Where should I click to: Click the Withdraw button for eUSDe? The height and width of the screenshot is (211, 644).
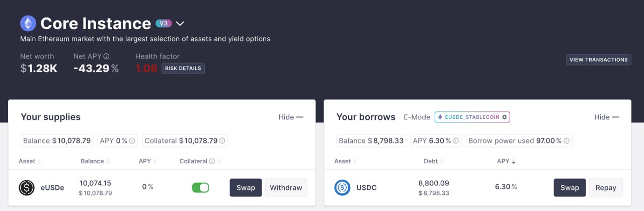coord(286,188)
